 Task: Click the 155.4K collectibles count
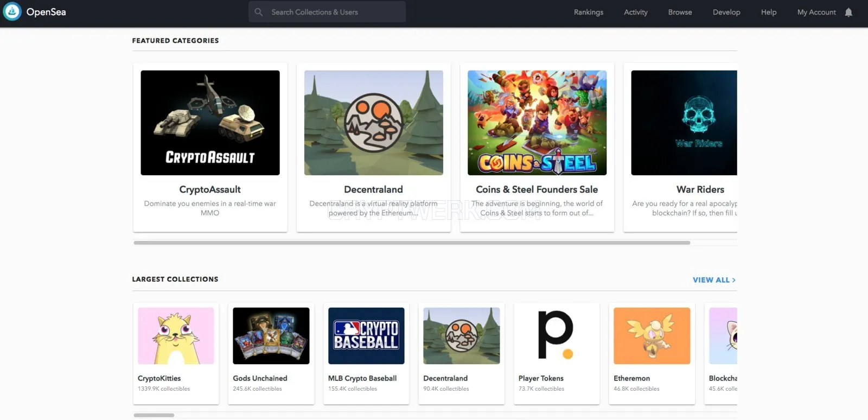point(353,389)
